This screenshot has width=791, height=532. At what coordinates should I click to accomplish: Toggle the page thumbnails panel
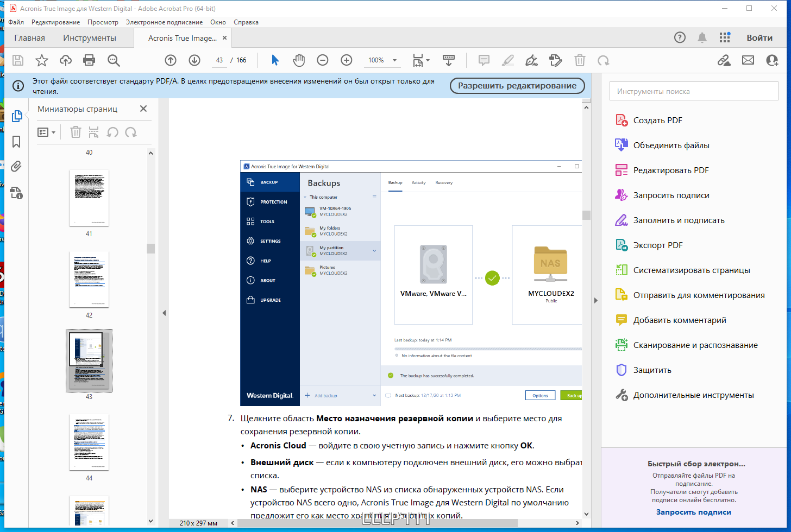pos(16,116)
